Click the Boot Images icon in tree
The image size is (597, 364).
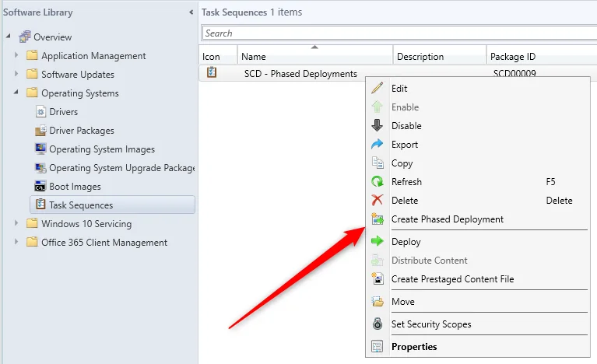click(41, 187)
